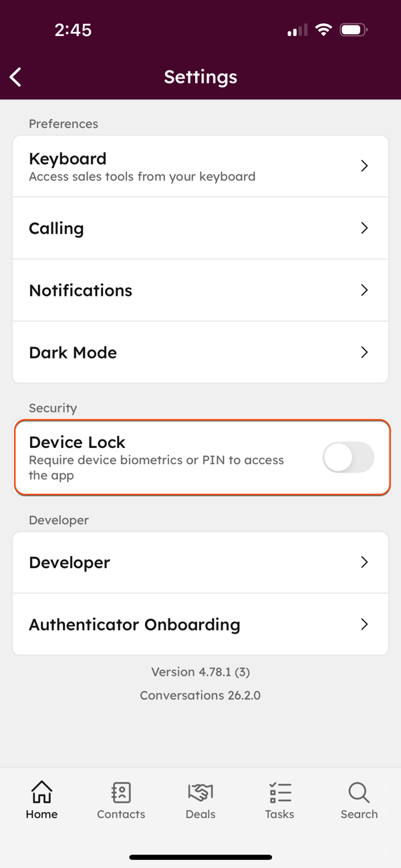
Task: Tap the Tasks checklist icon
Action: 279,795
